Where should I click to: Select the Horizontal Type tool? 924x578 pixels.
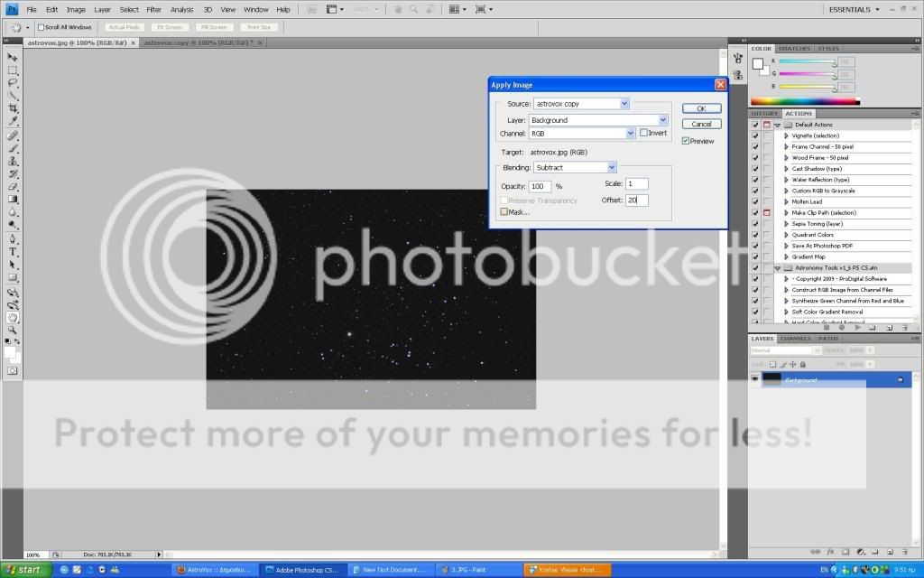[13, 252]
